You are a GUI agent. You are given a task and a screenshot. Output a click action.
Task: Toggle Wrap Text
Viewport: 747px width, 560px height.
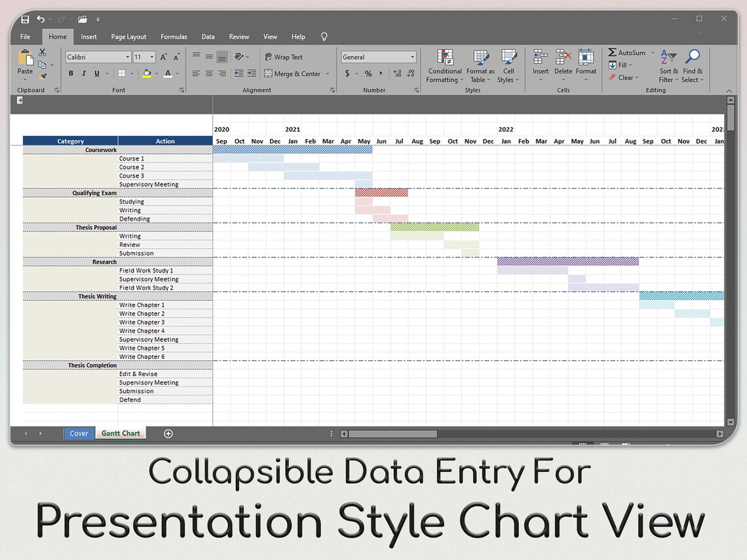click(284, 57)
